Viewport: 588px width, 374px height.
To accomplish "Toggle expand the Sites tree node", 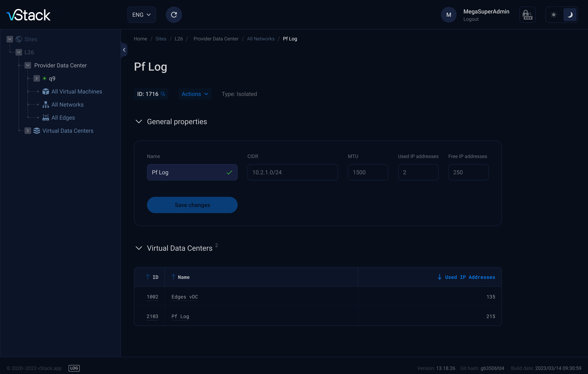I will pyautogui.click(x=9, y=39).
